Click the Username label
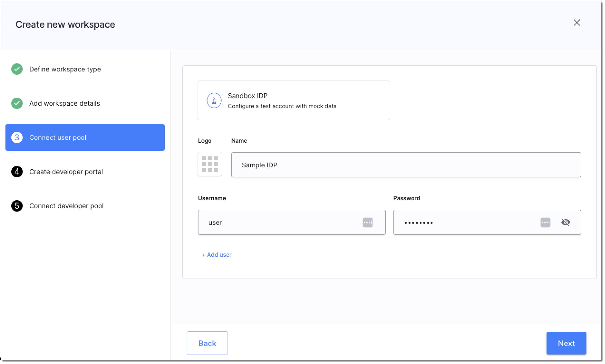The width and height of the screenshot is (605, 364). pyautogui.click(x=212, y=198)
